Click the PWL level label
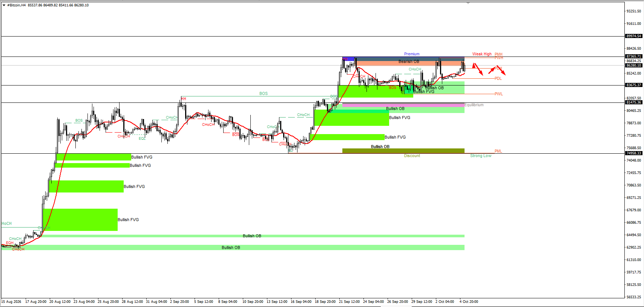The width and height of the screenshot is (644, 307). [499, 94]
